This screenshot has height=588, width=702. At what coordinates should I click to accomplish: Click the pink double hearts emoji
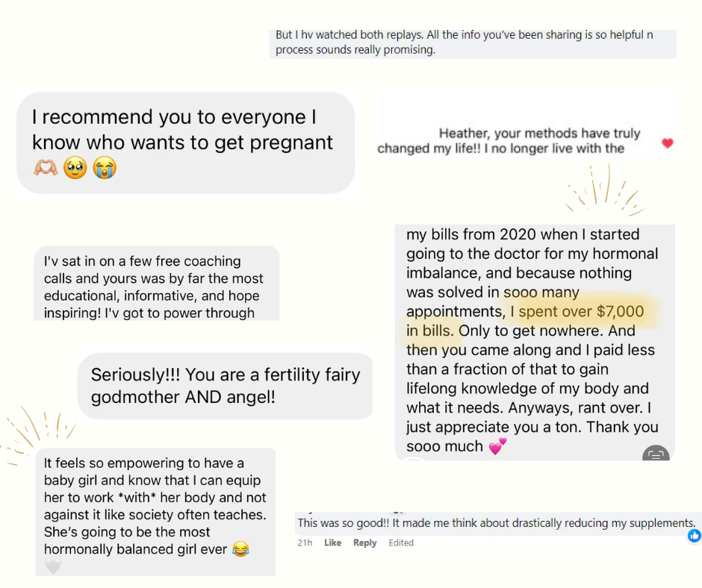tap(497, 446)
